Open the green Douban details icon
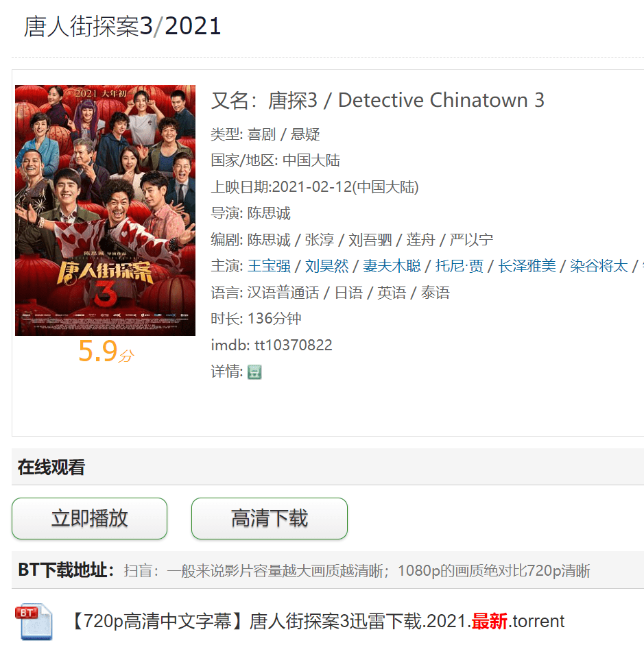Viewport: 644px width, 645px height. point(254,372)
